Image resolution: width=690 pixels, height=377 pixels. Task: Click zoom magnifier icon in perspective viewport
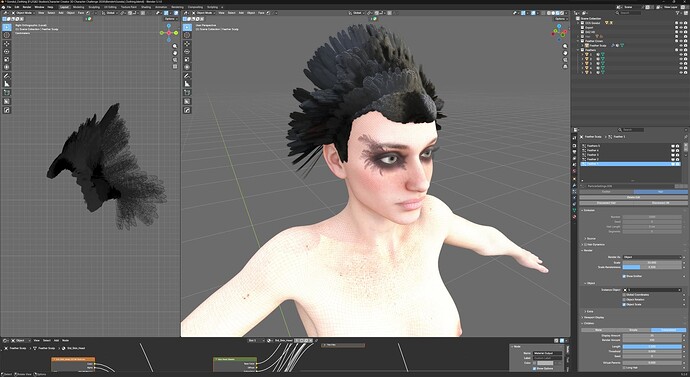[x=565, y=46]
